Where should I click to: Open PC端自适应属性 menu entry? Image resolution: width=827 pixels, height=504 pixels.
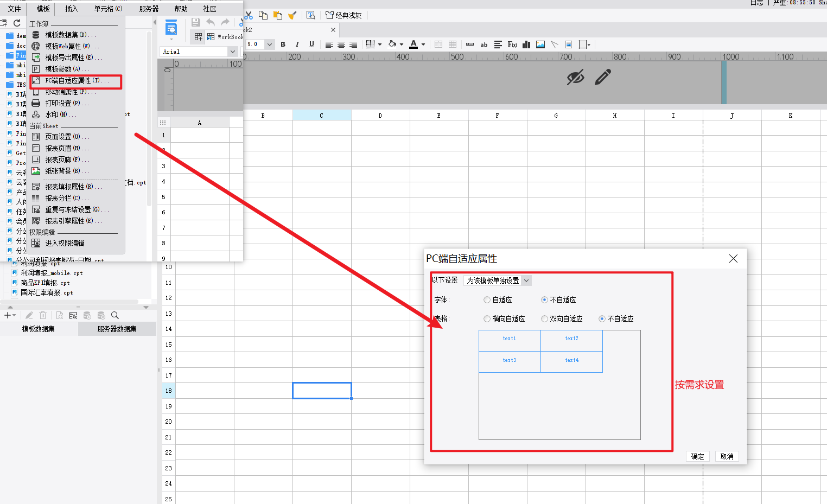click(x=76, y=80)
